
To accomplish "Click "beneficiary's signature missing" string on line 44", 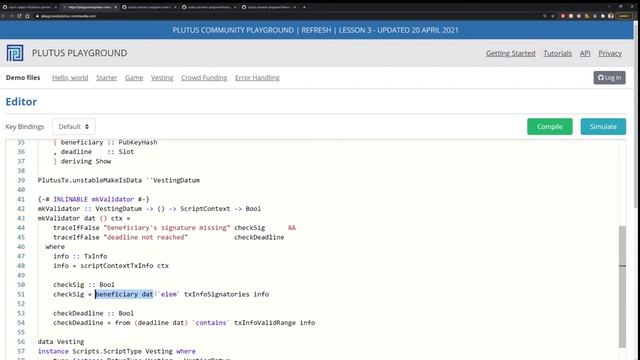I will point(167,227).
